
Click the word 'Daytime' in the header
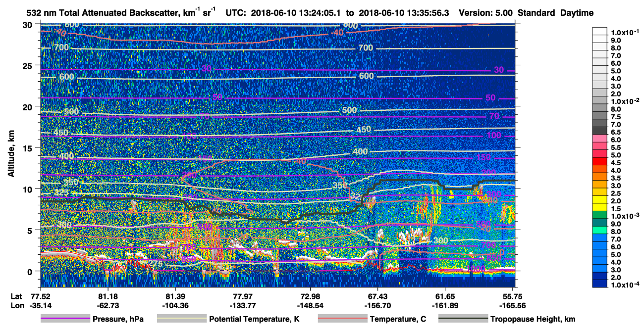pos(577,13)
